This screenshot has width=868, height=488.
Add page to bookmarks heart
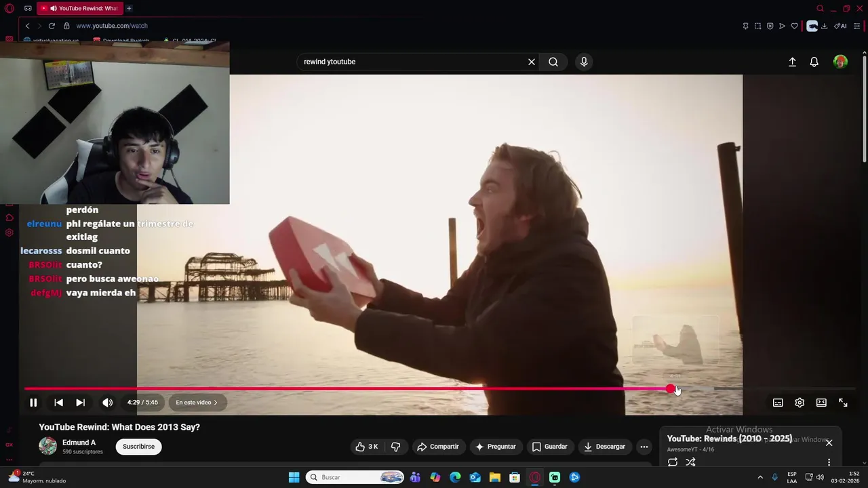click(794, 26)
